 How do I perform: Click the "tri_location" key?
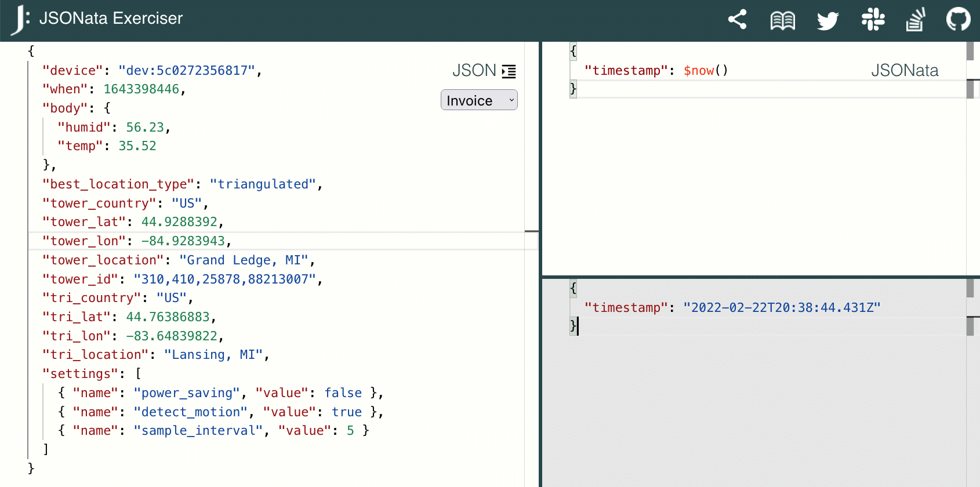pyautogui.click(x=96, y=355)
